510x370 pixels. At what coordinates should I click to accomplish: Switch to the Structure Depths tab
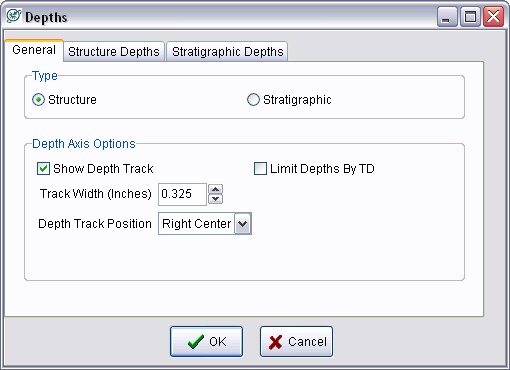tap(114, 52)
